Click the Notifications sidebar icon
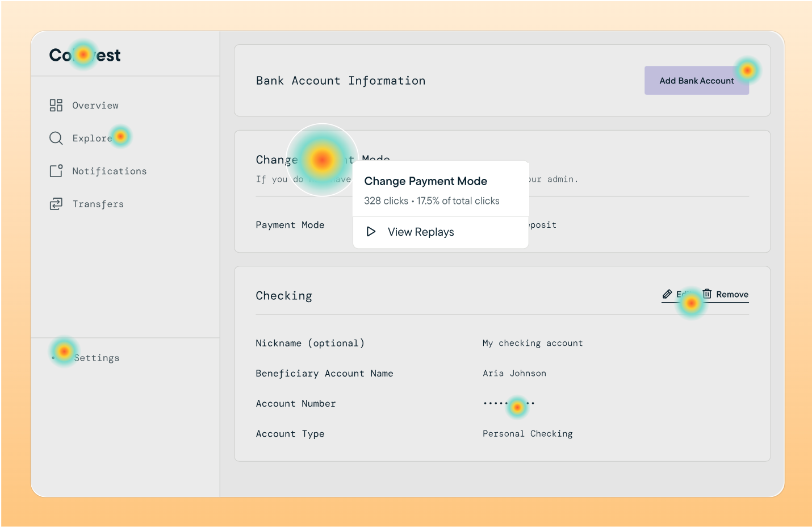The width and height of the screenshot is (812, 527). (x=56, y=171)
